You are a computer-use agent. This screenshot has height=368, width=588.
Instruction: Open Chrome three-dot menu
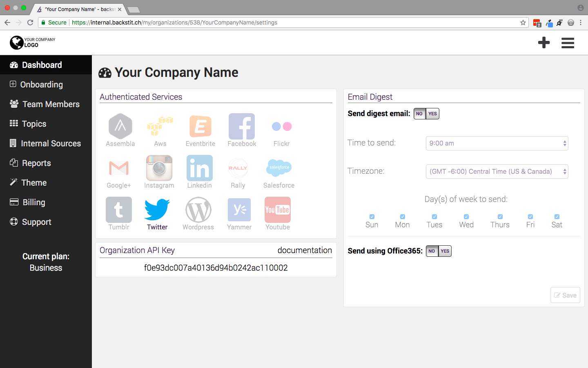coord(581,22)
